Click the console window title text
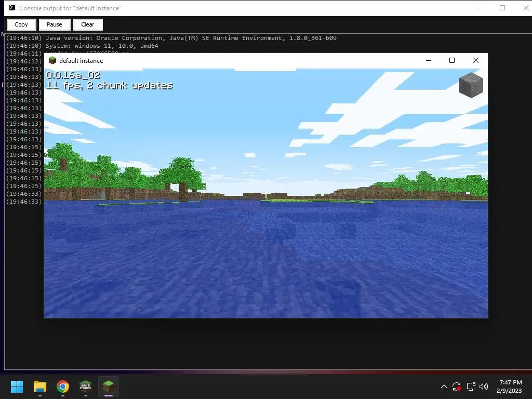This screenshot has height=399, width=532. pos(70,8)
